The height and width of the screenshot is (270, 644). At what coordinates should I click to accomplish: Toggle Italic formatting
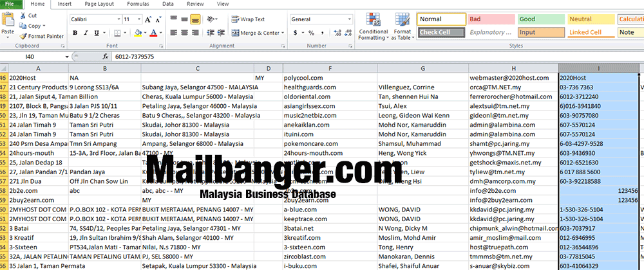point(86,33)
